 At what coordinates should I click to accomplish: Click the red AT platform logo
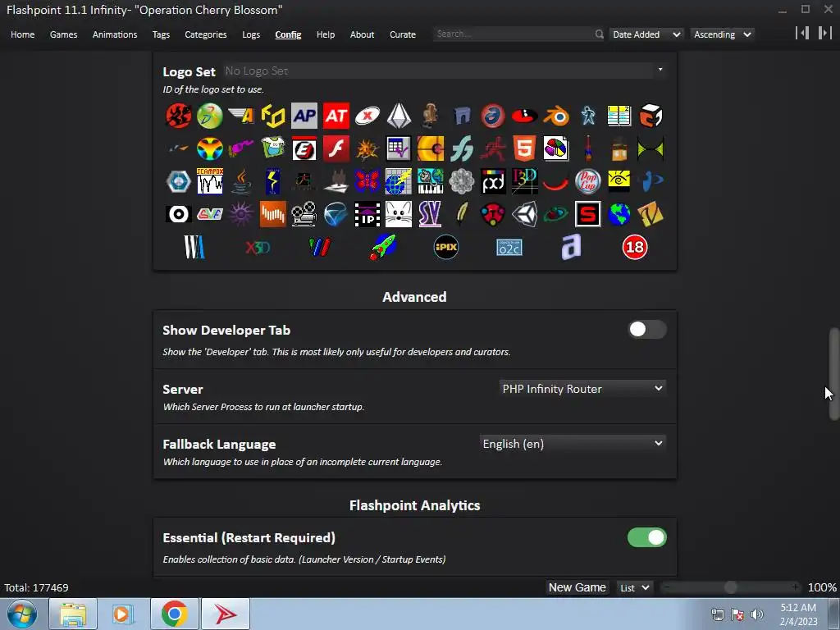pyautogui.click(x=336, y=116)
